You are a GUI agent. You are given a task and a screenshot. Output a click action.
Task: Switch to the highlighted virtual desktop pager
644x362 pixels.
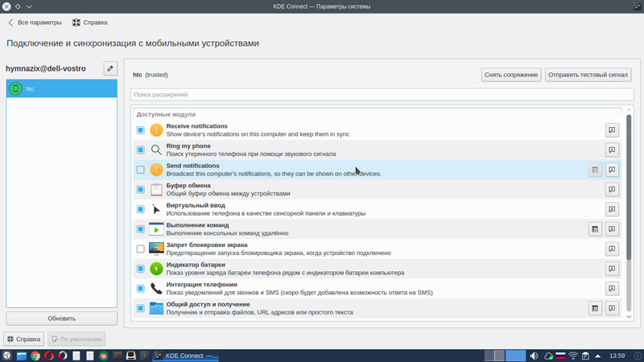coord(515,356)
